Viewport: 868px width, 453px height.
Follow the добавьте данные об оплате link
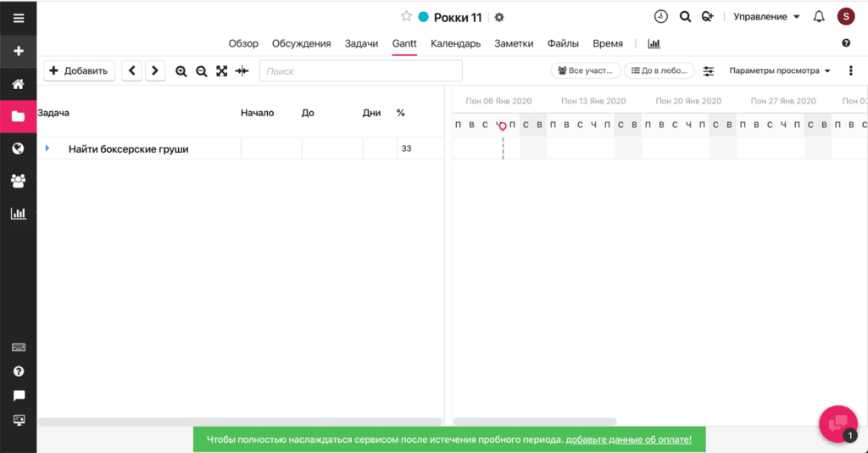pos(628,439)
